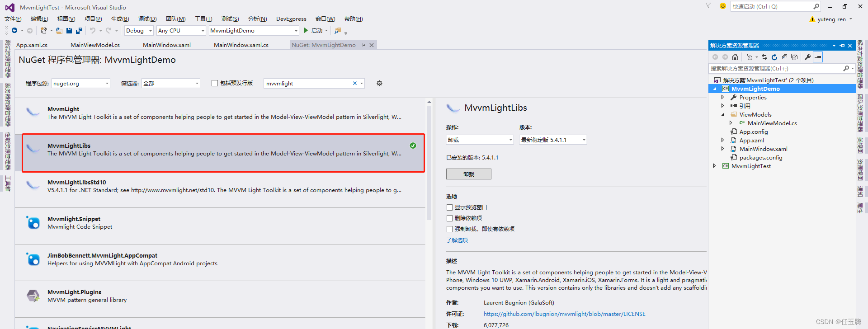The width and height of the screenshot is (868, 329).
Task: Click the yuteng ren account name
Action: pyautogui.click(x=831, y=19)
